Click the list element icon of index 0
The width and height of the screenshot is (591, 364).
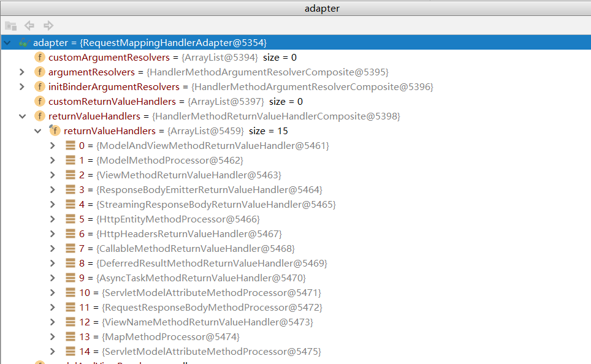coord(71,145)
